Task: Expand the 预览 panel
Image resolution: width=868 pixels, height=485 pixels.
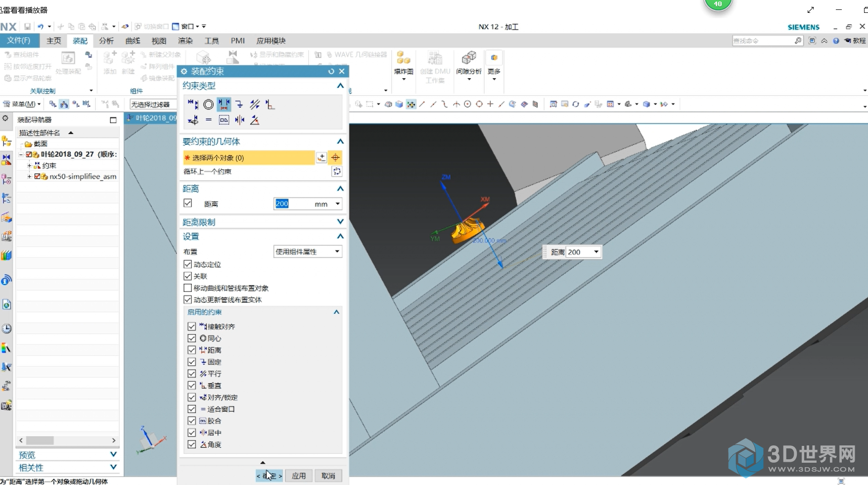Action: point(113,454)
